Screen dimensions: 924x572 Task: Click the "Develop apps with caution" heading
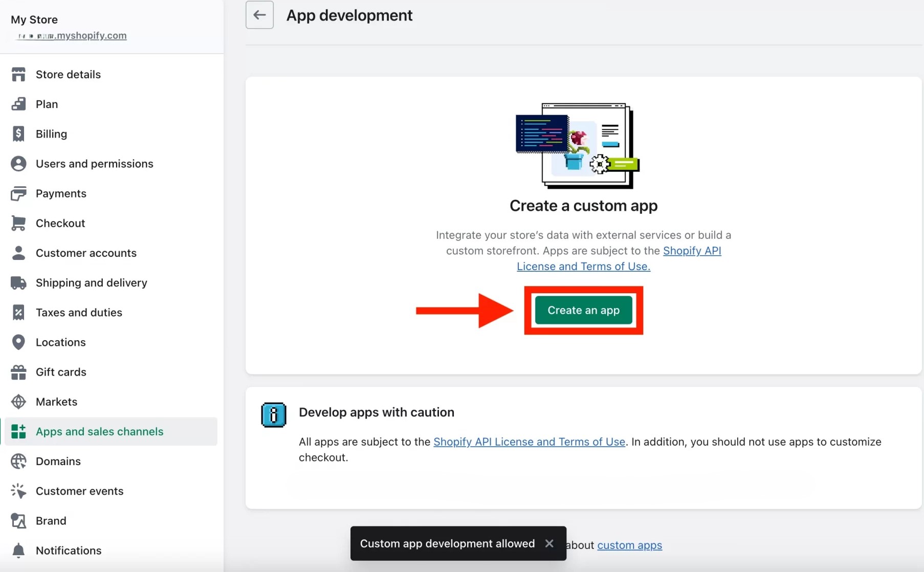377,412
